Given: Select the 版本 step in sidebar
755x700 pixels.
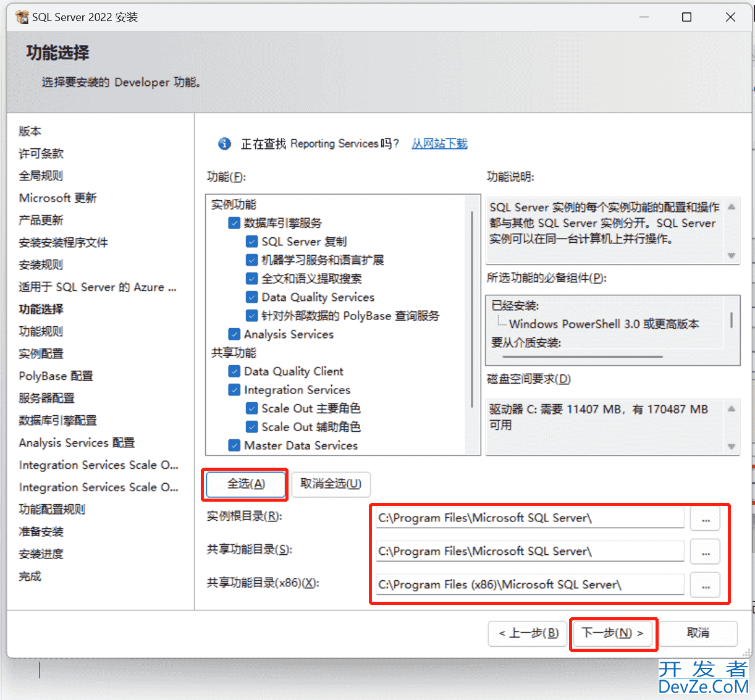Looking at the screenshot, I should [30, 131].
